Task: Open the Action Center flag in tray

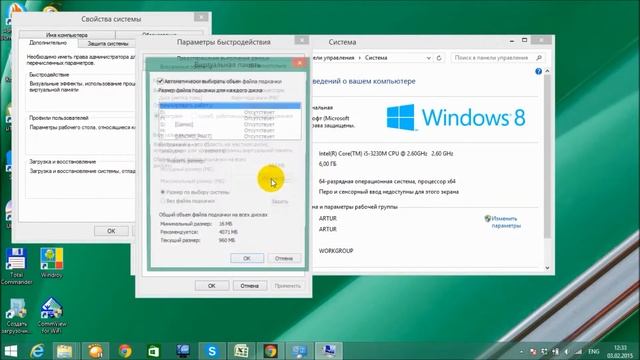Action: (x=533, y=351)
